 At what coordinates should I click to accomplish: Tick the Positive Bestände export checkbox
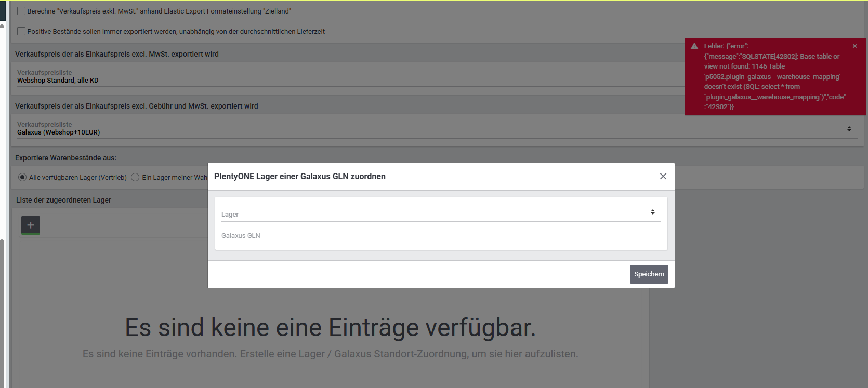click(x=21, y=31)
